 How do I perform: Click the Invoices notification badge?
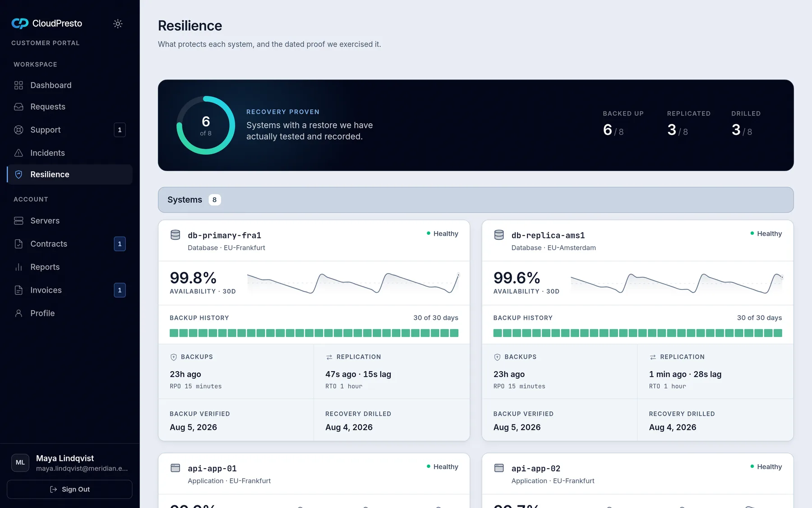120,290
